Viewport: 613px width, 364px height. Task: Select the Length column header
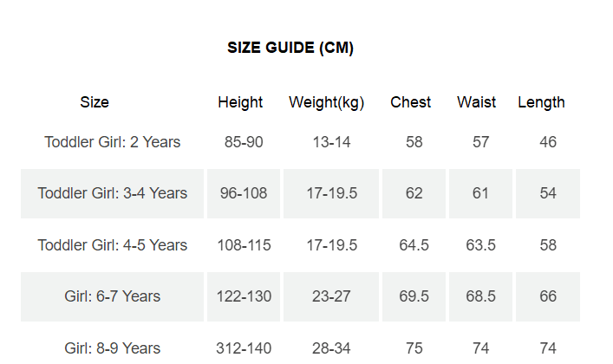(x=541, y=102)
